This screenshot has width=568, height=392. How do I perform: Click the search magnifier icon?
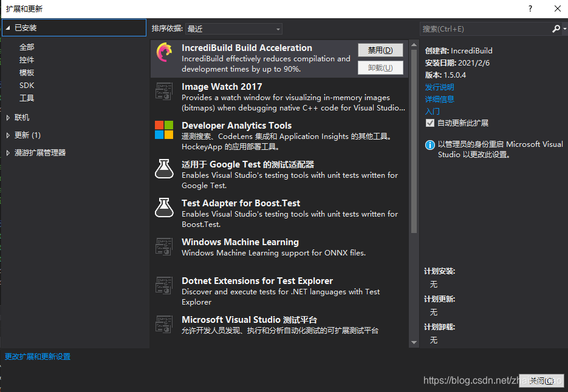pyautogui.click(x=556, y=29)
